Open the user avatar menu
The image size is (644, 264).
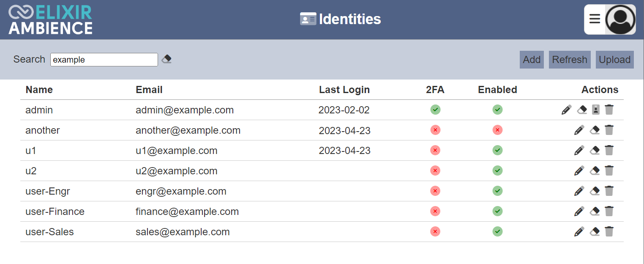620,19
